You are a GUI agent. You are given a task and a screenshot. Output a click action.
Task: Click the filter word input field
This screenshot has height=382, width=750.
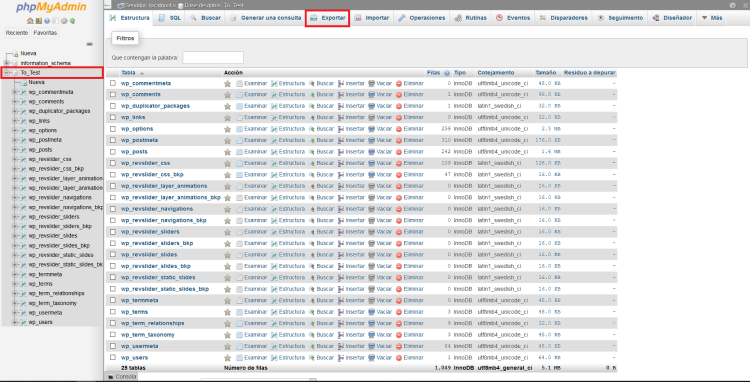(x=213, y=57)
